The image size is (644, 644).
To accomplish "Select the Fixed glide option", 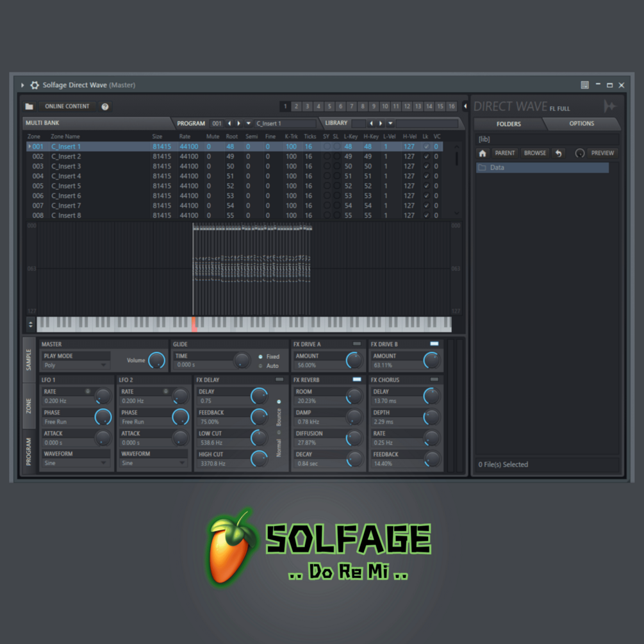I will pyautogui.click(x=269, y=356).
